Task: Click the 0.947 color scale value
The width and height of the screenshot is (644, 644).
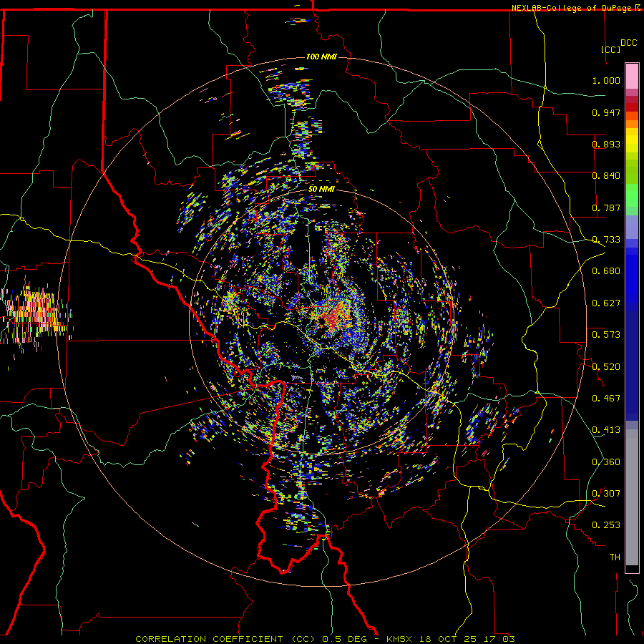Action: (x=606, y=112)
